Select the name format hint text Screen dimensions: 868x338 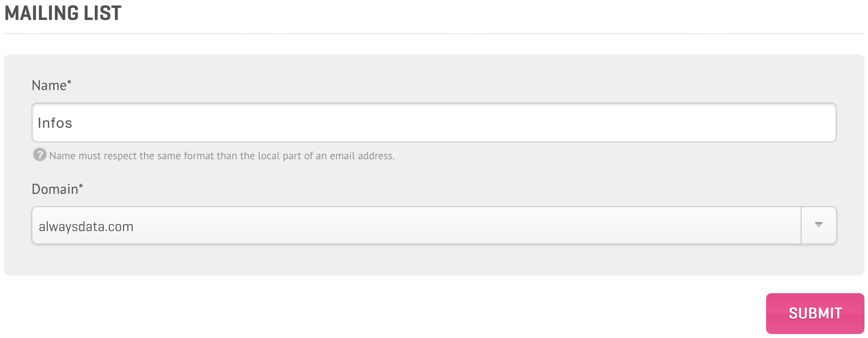(222, 156)
